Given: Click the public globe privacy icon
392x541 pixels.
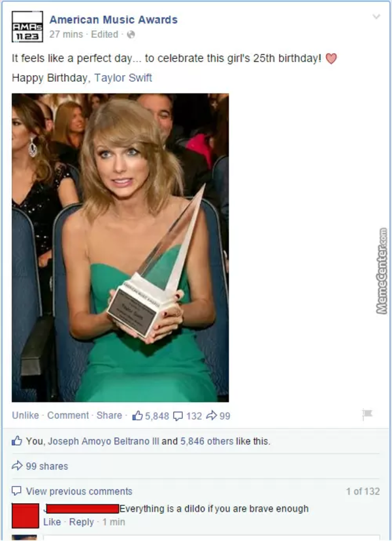Looking at the screenshot, I should [131, 35].
